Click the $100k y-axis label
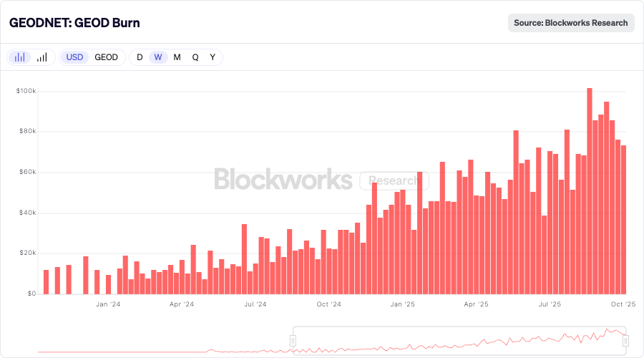The height and width of the screenshot is (358, 644). pos(26,91)
